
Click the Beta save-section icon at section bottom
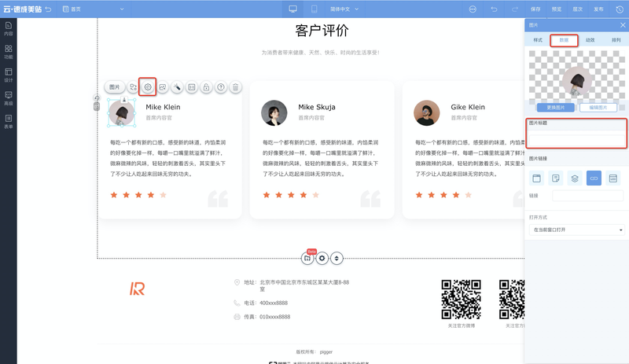click(x=307, y=258)
